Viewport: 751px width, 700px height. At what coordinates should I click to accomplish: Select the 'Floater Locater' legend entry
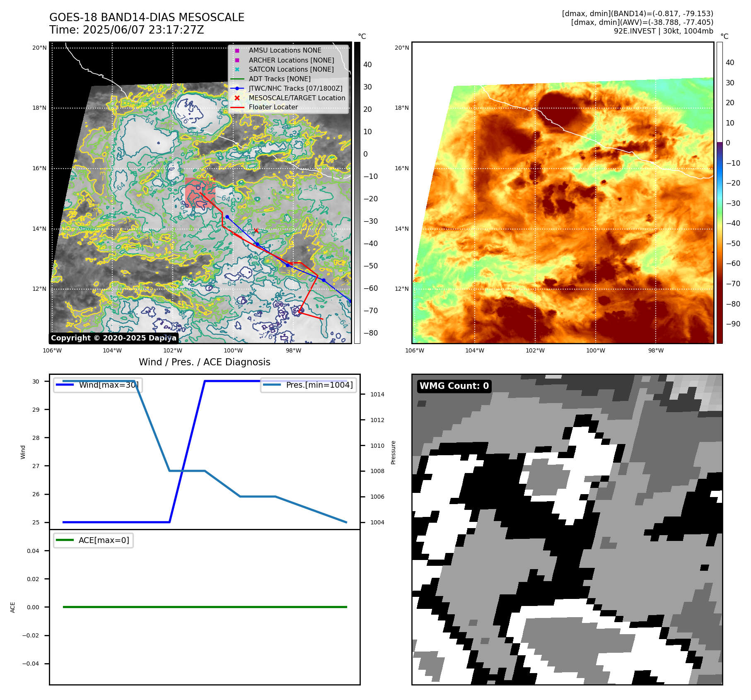point(273,107)
